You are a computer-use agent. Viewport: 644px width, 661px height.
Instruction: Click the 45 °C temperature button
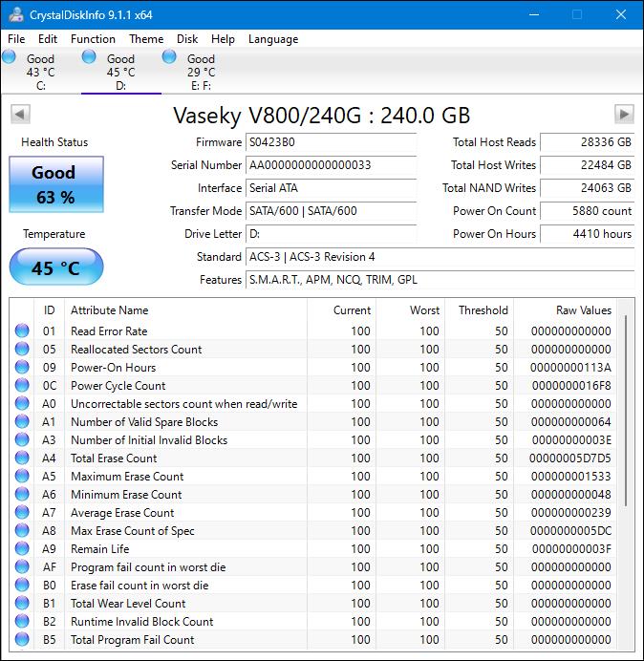pos(55,268)
